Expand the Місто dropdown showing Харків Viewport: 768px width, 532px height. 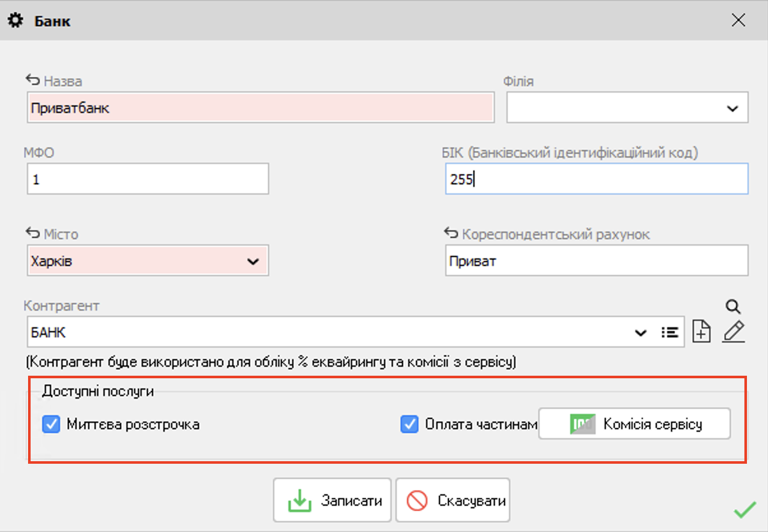253,260
